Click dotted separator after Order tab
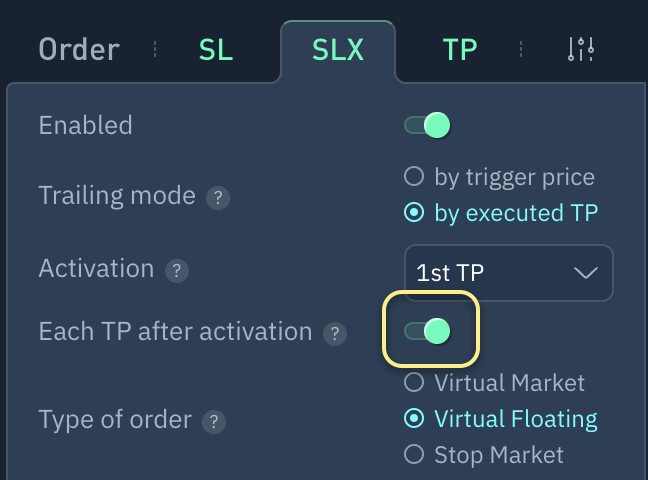Viewport: 648px width, 480px height. point(155,50)
